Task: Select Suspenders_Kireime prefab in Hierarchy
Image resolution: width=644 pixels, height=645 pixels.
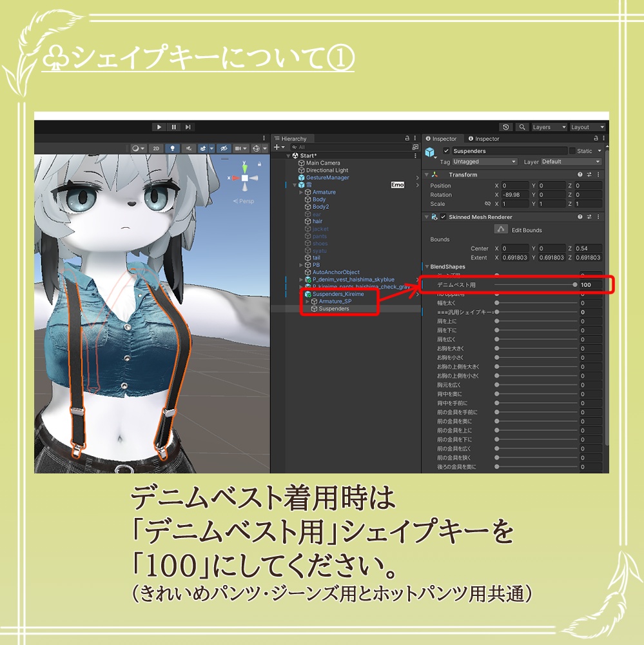Action: click(335, 294)
